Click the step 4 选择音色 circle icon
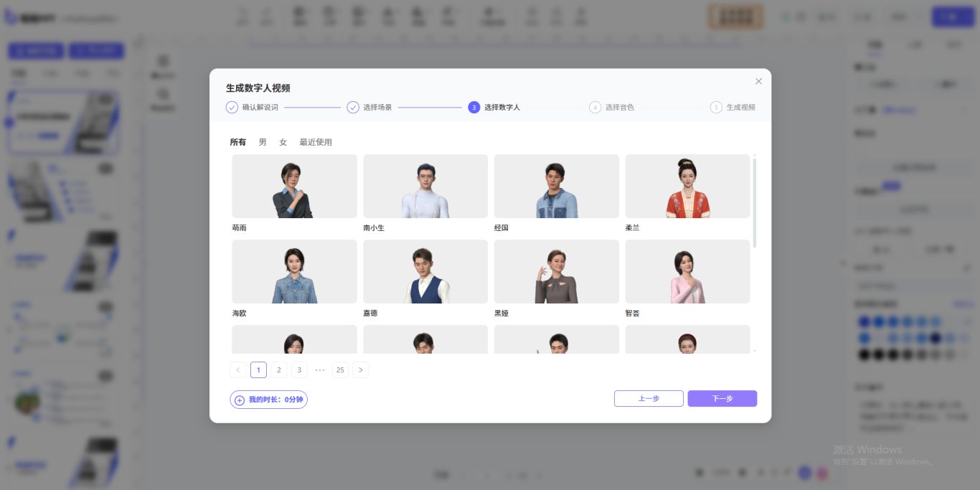 tap(595, 107)
